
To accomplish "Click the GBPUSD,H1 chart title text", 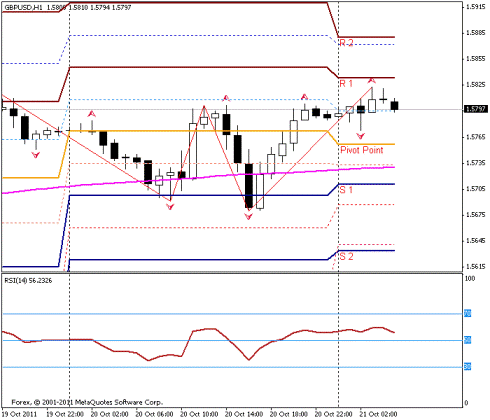I will click(23, 7).
